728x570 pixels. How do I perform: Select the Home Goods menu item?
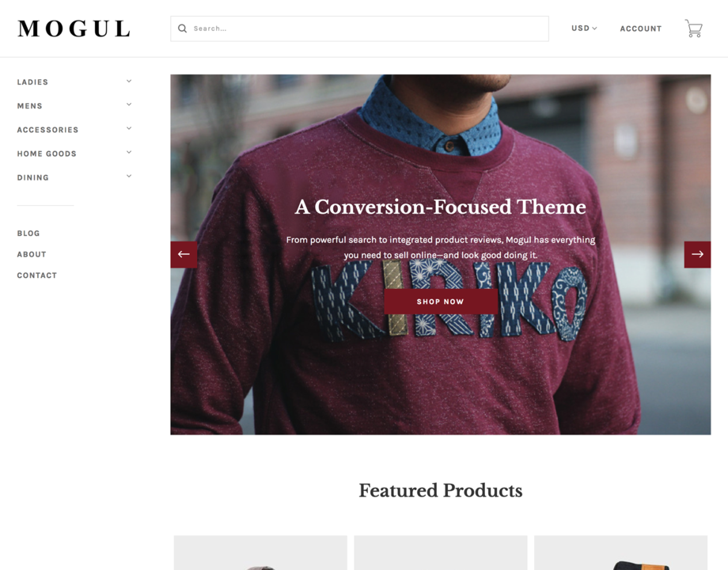47,154
